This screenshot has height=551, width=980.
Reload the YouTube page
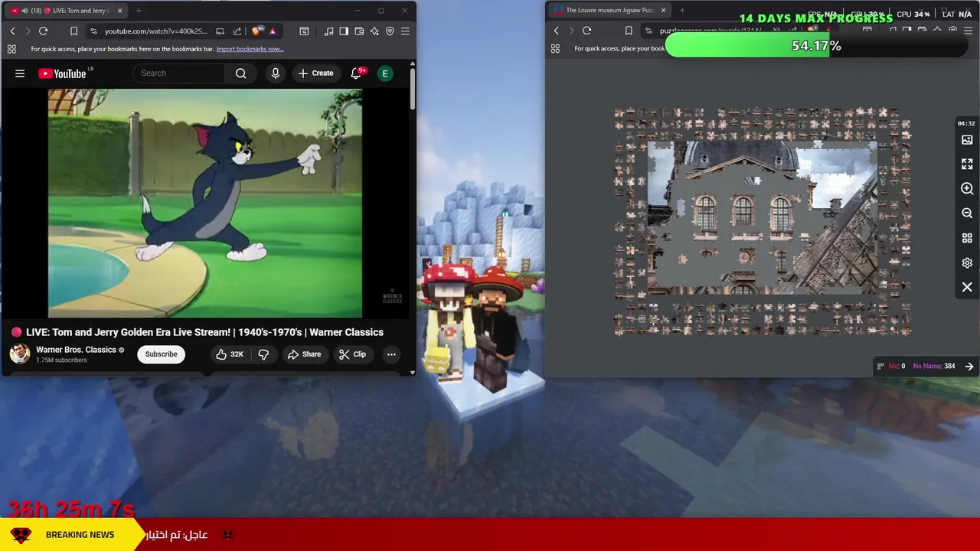[43, 31]
